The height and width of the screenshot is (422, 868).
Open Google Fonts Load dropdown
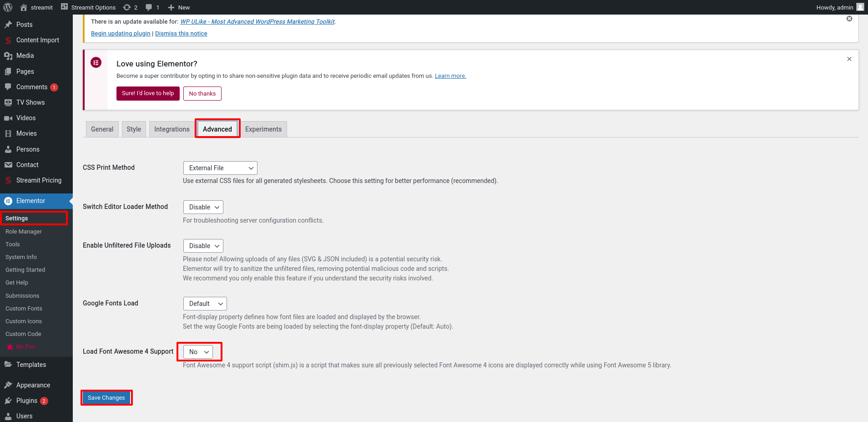coord(205,304)
